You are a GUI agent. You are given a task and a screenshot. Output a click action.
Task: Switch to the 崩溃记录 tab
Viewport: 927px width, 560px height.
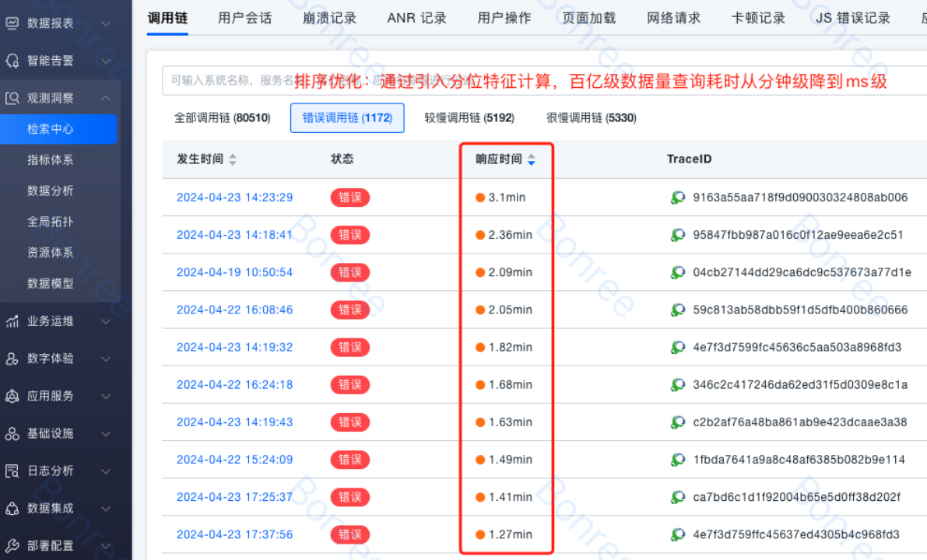(329, 18)
